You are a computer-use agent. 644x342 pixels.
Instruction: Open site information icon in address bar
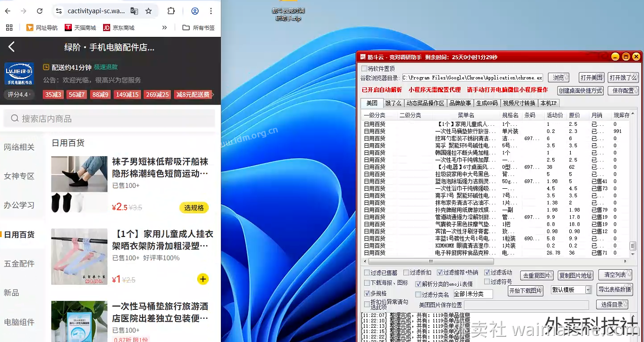(x=58, y=11)
